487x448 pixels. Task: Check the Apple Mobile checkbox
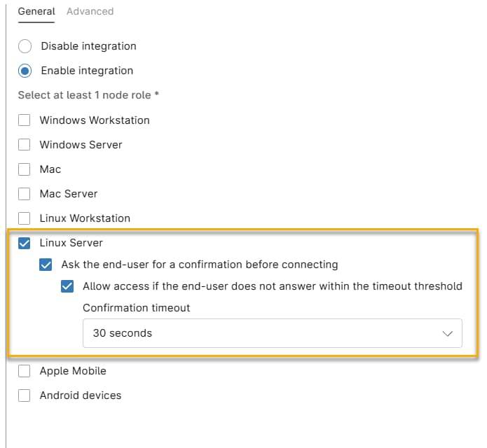(x=25, y=371)
